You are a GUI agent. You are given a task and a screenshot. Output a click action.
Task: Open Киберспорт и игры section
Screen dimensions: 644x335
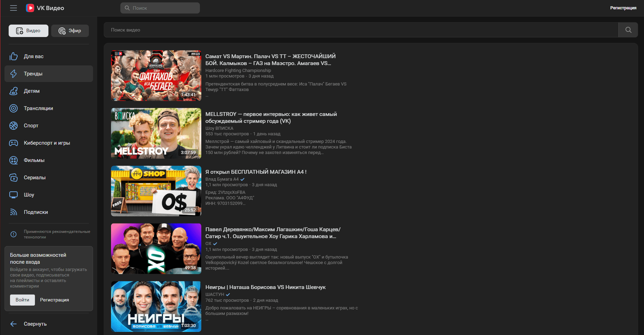click(x=47, y=143)
